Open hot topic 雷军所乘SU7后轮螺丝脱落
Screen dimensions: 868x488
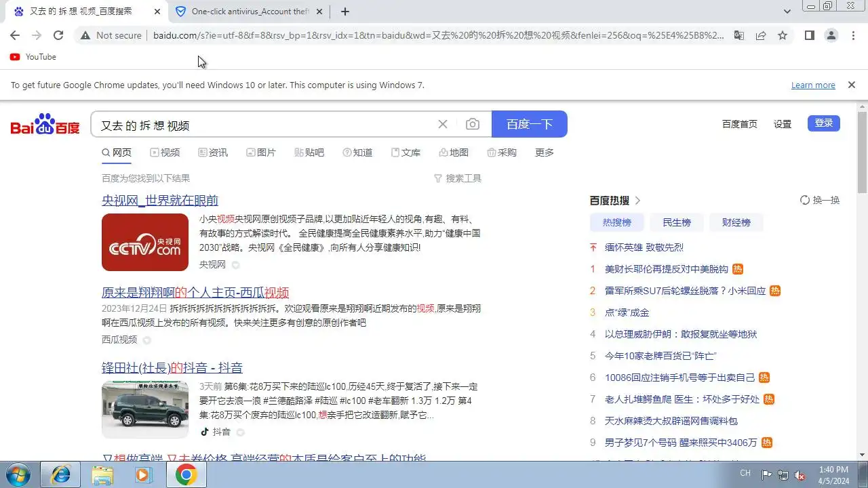point(686,291)
